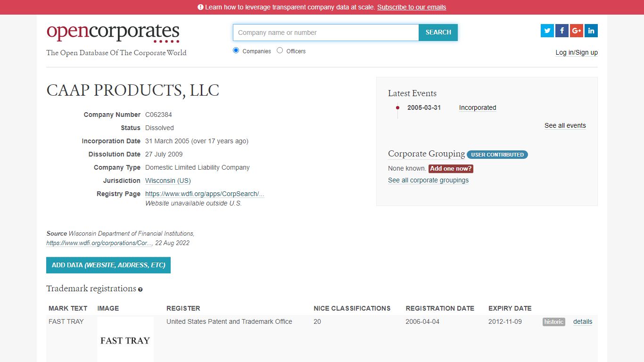This screenshot has width=644, height=362.
Task: Click the Nice classification value 20
Action: pyautogui.click(x=317, y=321)
